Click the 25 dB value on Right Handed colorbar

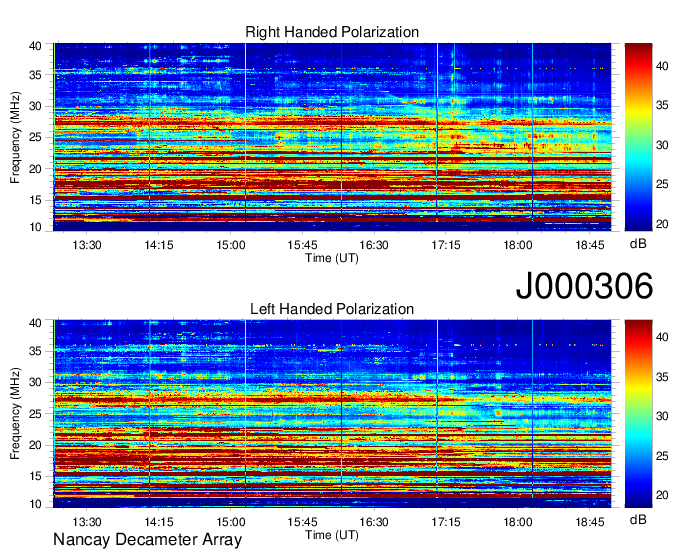click(x=662, y=184)
